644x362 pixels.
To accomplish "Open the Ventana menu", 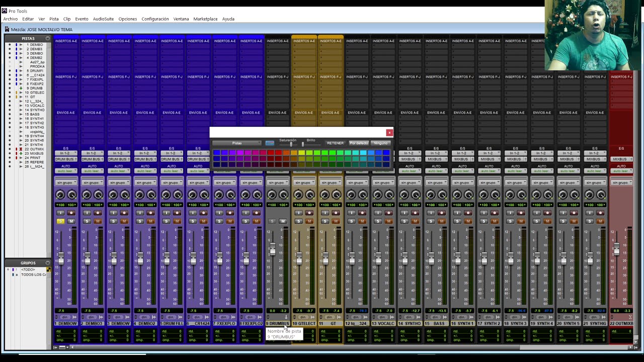I will [181, 19].
